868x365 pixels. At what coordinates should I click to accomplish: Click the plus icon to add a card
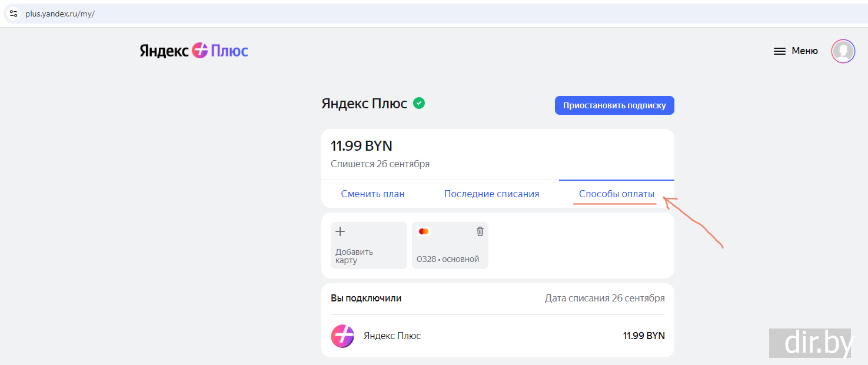click(x=340, y=231)
